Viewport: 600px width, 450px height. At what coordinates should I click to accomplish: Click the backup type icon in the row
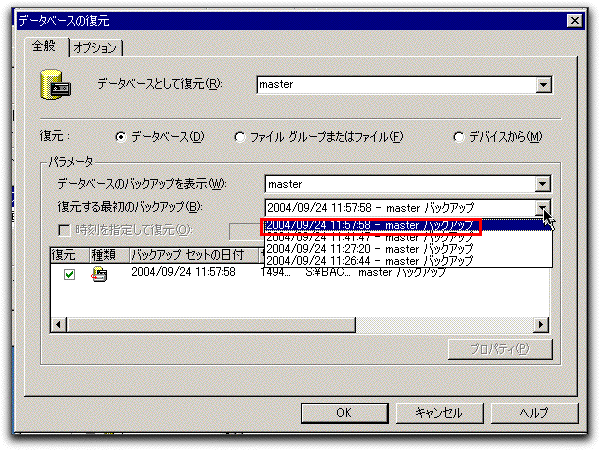click(x=99, y=274)
